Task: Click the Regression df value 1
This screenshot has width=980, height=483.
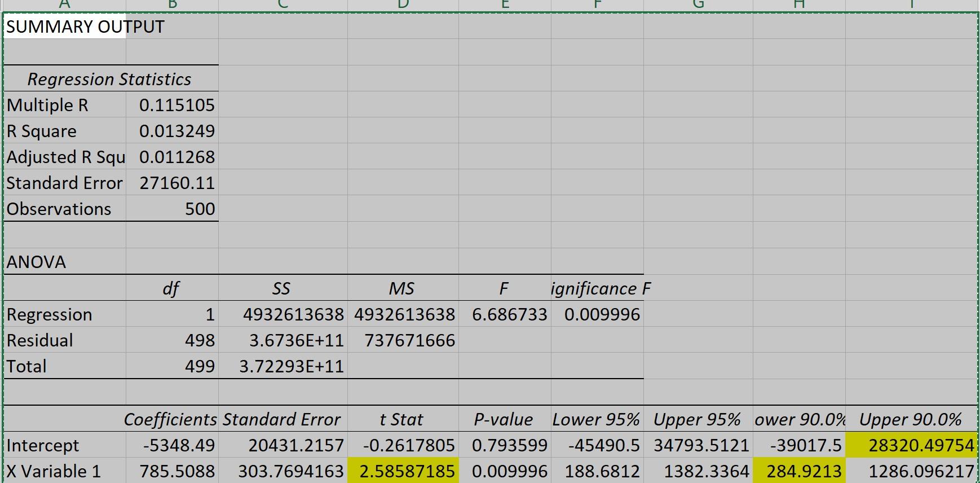Action: tap(172, 314)
